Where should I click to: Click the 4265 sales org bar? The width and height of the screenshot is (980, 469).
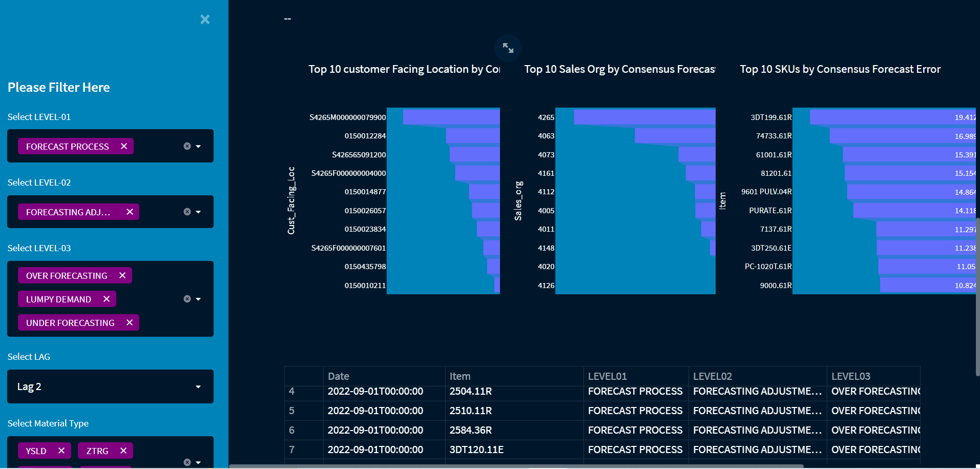coord(644,117)
